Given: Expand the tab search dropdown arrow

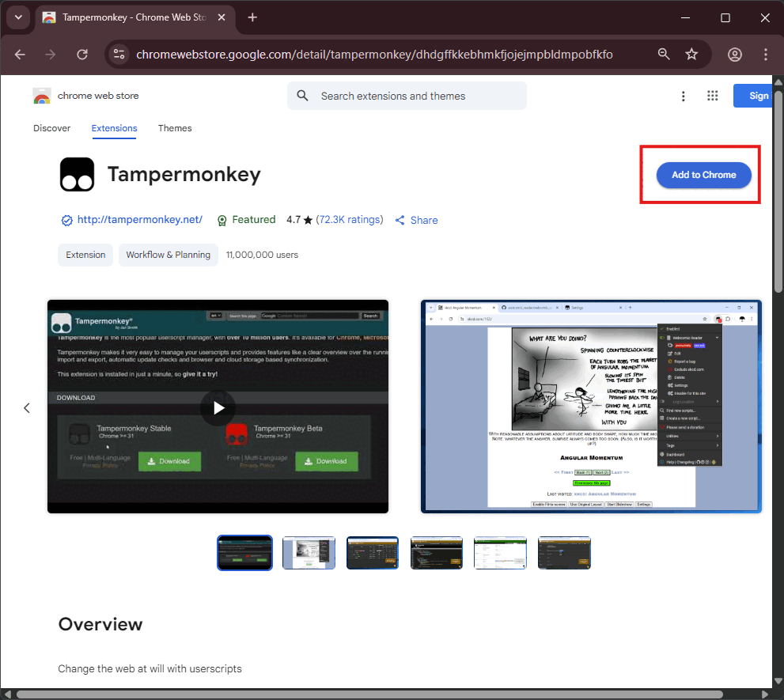Looking at the screenshot, I should (x=18, y=17).
